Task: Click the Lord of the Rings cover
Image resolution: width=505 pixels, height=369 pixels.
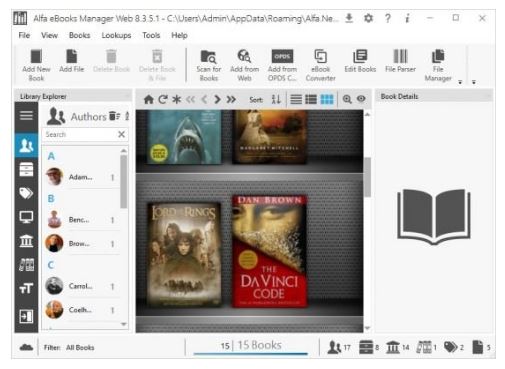Action: click(x=184, y=254)
